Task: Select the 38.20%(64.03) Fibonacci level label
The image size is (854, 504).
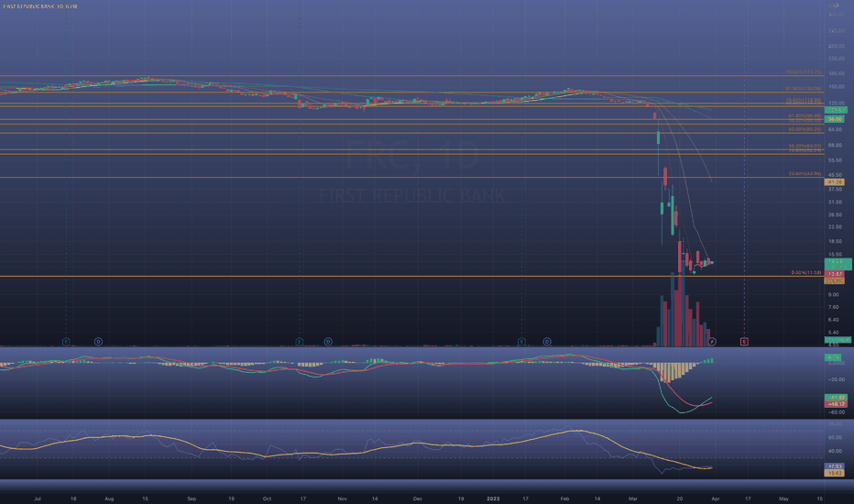Action: pos(805,146)
